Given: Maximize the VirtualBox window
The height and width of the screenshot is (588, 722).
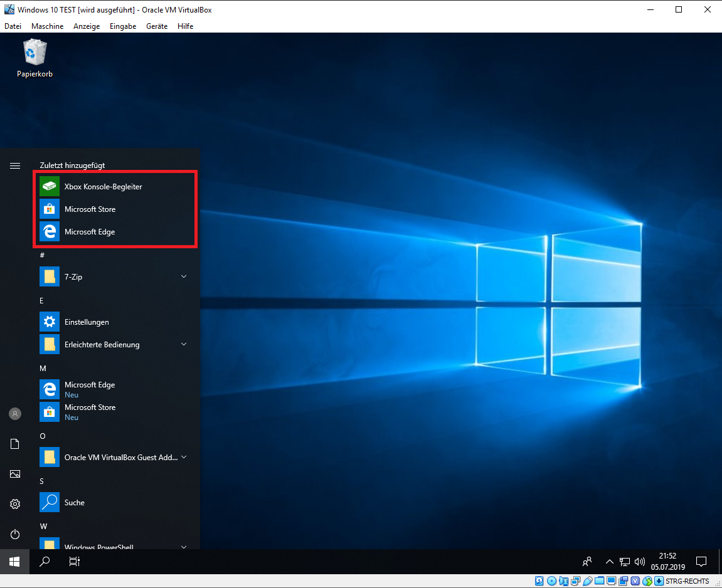Looking at the screenshot, I should click(x=679, y=9).
